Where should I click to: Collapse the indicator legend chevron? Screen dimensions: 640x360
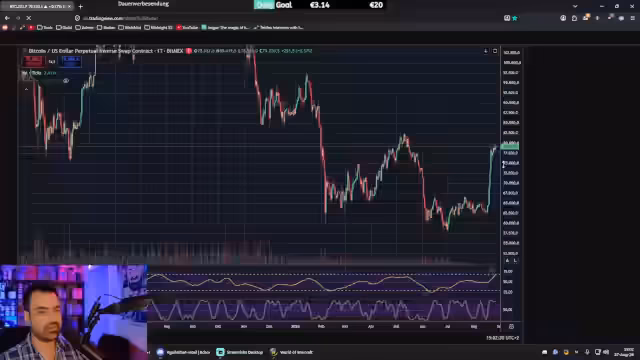[26, 89]
